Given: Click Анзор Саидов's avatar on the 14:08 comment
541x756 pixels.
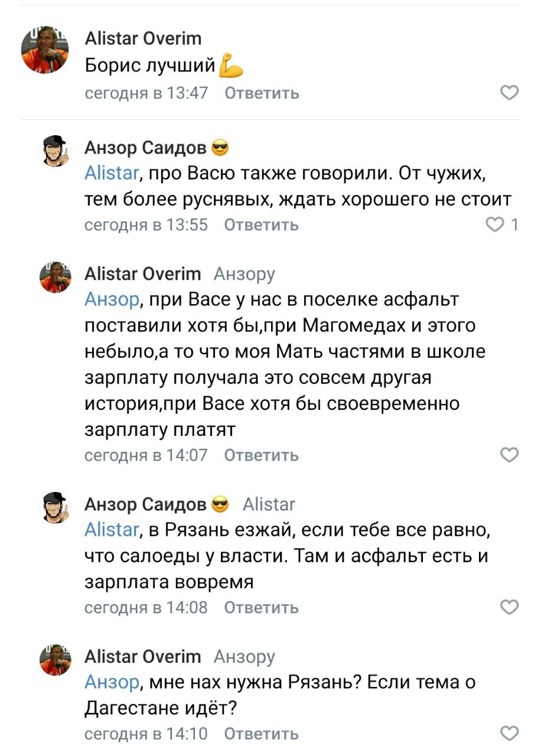Looking at the screenshot, I should [55, 509].
